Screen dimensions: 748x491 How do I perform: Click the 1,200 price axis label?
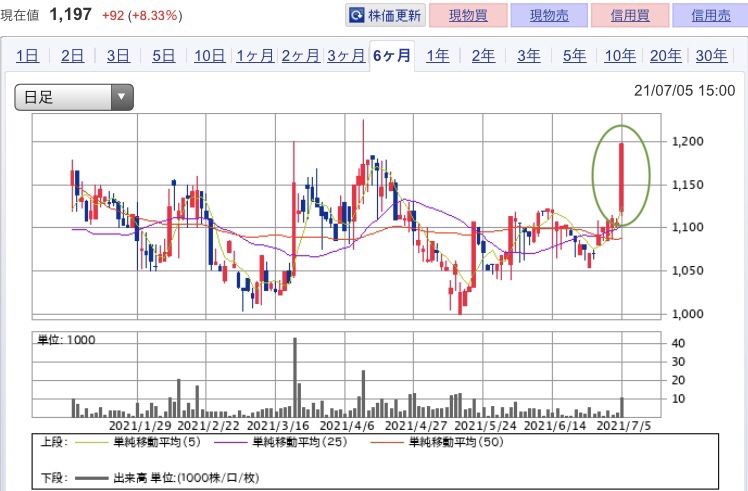coord(687,141)
